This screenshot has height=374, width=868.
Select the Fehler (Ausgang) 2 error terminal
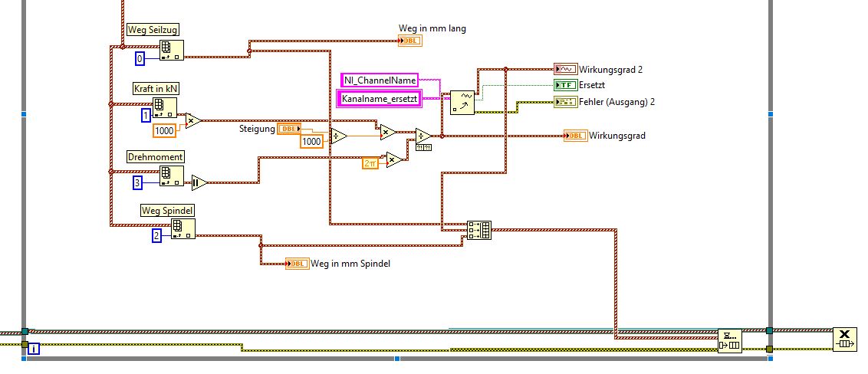click(x=566, y=102)
